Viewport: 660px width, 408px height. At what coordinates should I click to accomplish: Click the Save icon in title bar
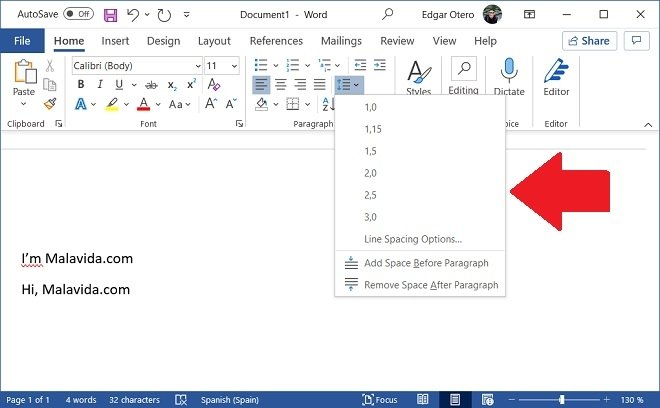[110, 15]
